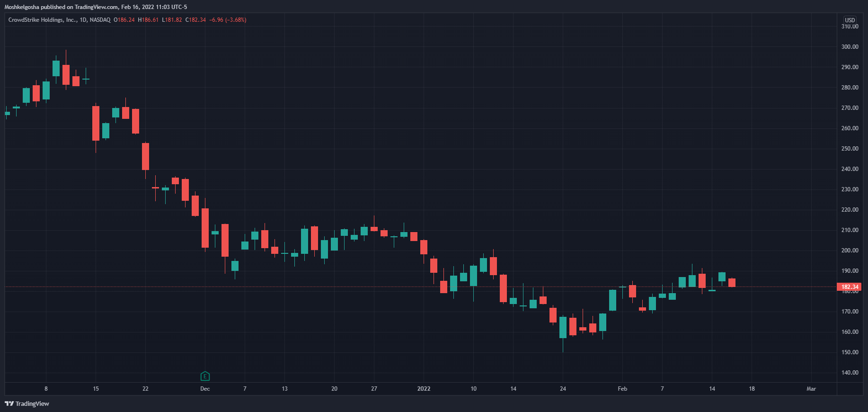Click the TradingView logo at bottom left
The height and width of the screenshot is (412, 868).
(27, 403)
